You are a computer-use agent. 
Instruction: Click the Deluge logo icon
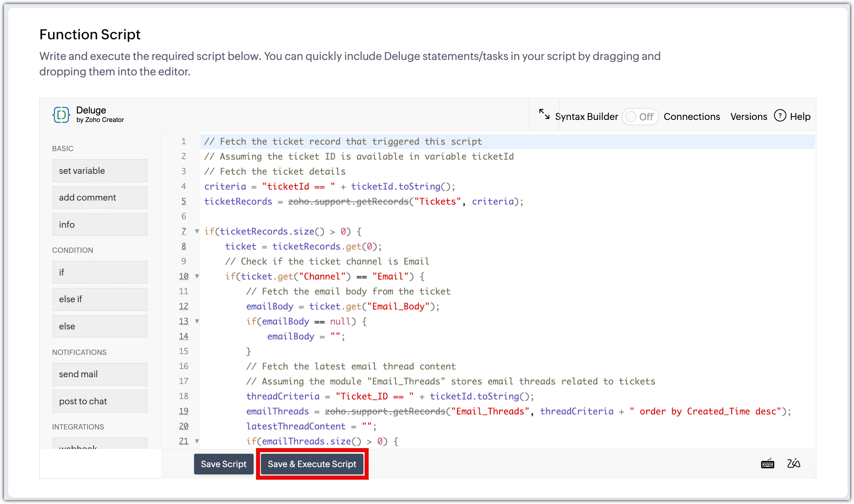click(x=61, y=115)
